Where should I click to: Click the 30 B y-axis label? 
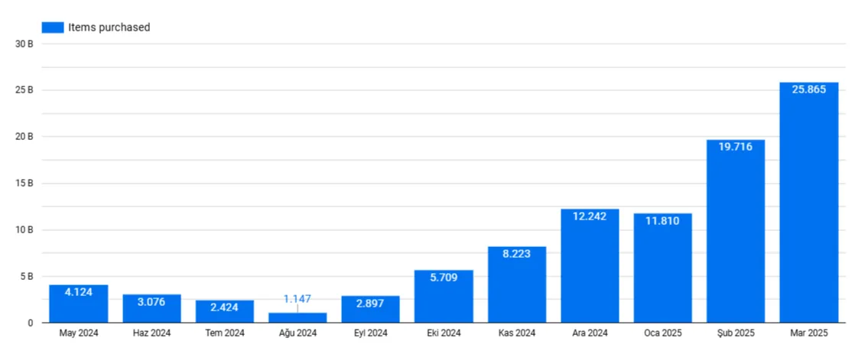[24, 44]
